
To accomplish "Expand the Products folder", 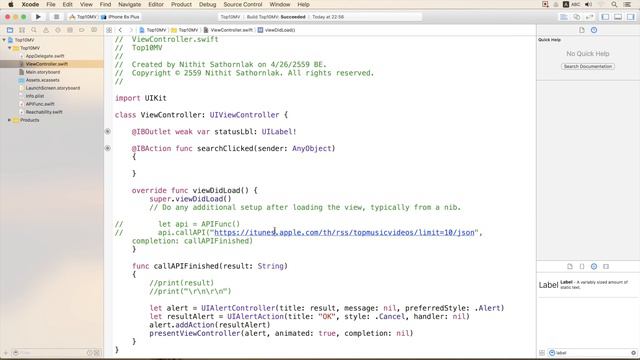I will 10,120.
